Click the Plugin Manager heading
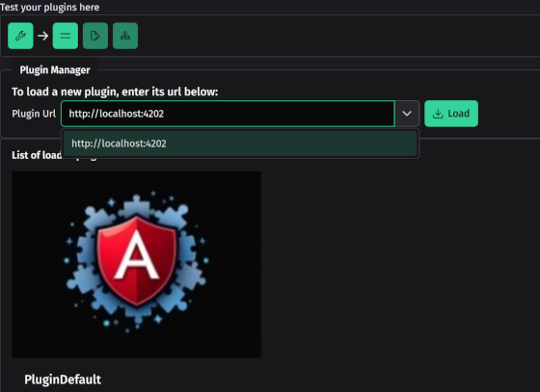 55,70
